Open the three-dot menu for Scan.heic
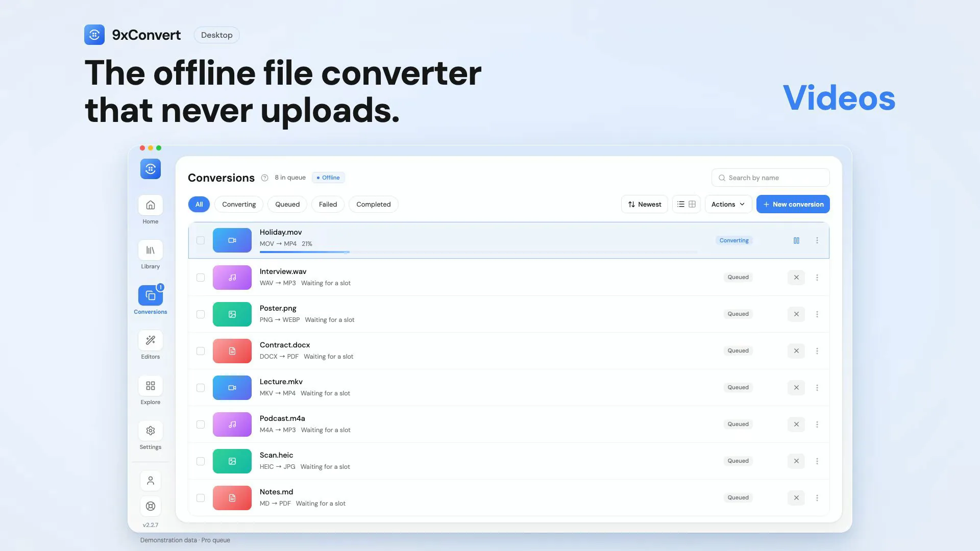The height and width of the screenshot is (551, 980). pyautogui.click(x=817, y=461)
